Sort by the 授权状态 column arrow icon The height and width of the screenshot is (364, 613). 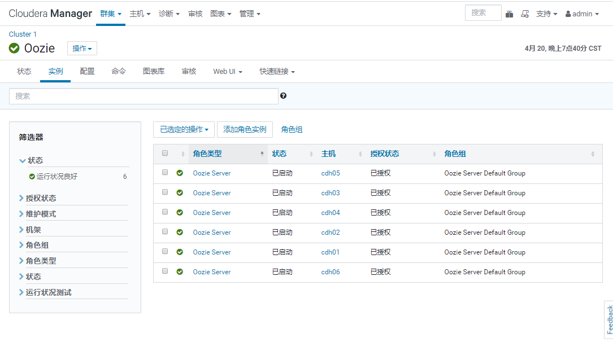[434, 154]
